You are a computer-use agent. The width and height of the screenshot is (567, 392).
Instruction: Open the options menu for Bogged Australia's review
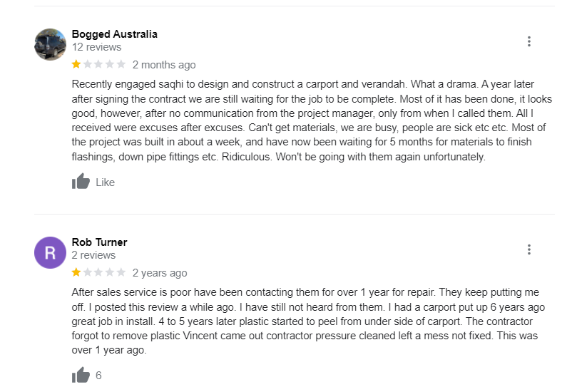coord(528,41)
